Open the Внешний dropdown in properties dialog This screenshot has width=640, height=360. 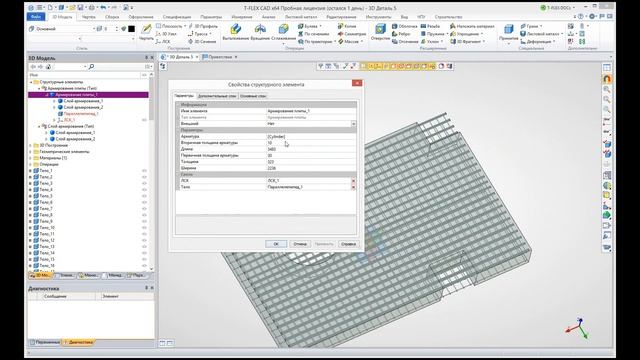point(353,124)
